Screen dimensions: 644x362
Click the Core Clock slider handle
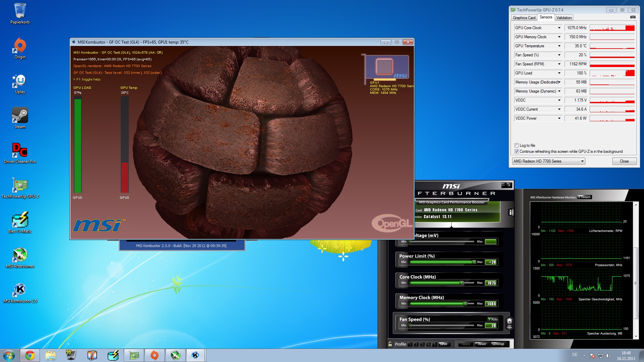point(462,283)
